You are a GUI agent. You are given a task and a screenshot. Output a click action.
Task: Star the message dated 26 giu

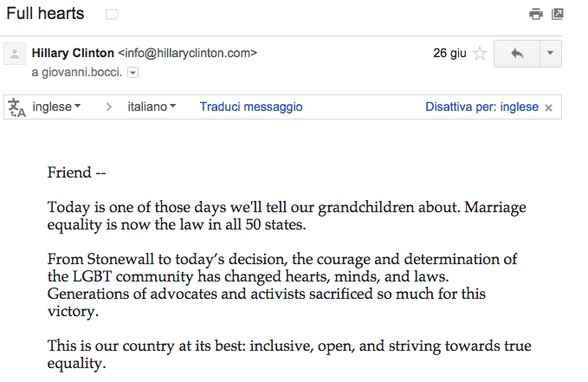pos(480,54)
